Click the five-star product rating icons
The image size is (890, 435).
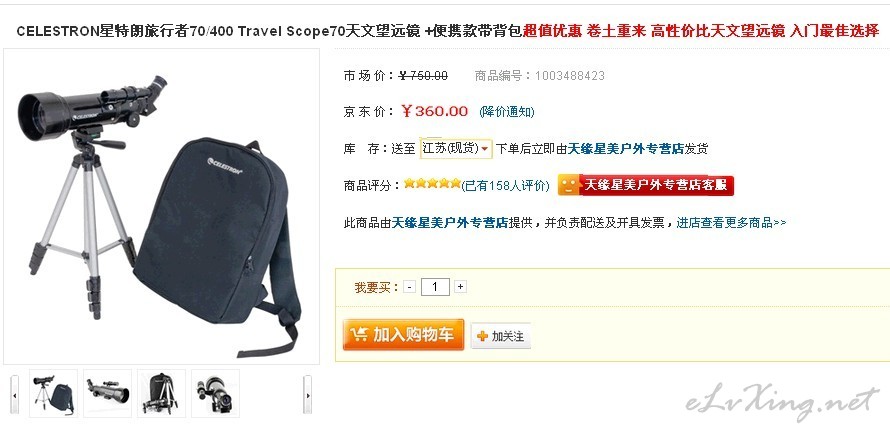coord(432,183)
